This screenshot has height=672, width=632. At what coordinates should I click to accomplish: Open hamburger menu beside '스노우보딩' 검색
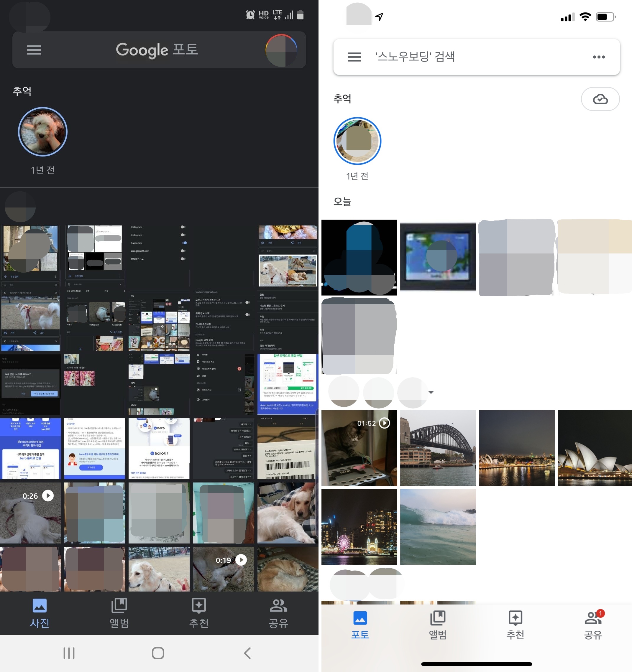pos(354,57)
